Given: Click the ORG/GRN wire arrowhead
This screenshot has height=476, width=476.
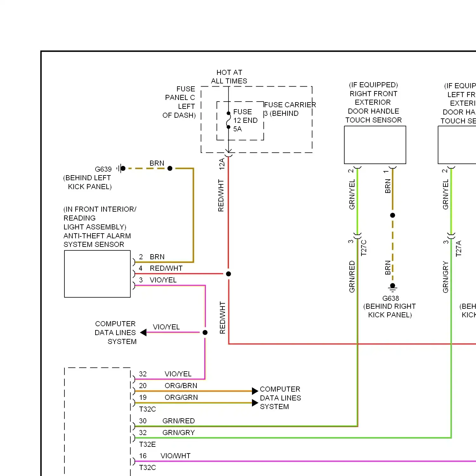Looking at the screenshot, I should [x=255, y=403].
